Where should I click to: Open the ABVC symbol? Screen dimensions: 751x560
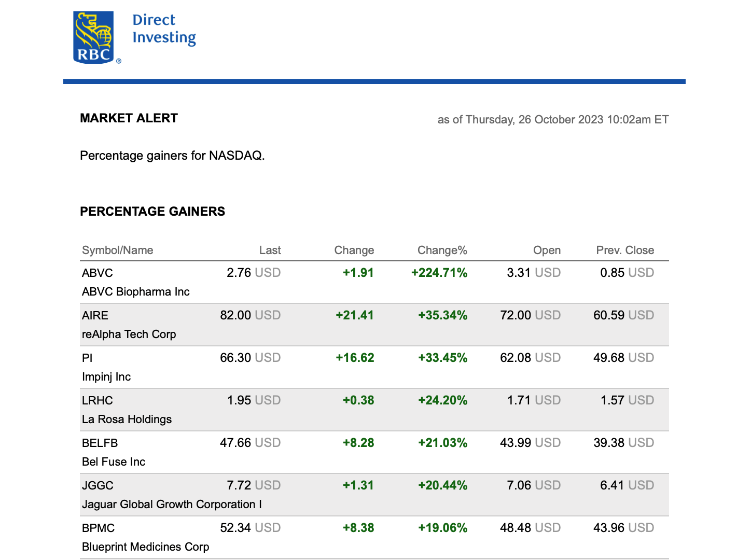point(98,273)
